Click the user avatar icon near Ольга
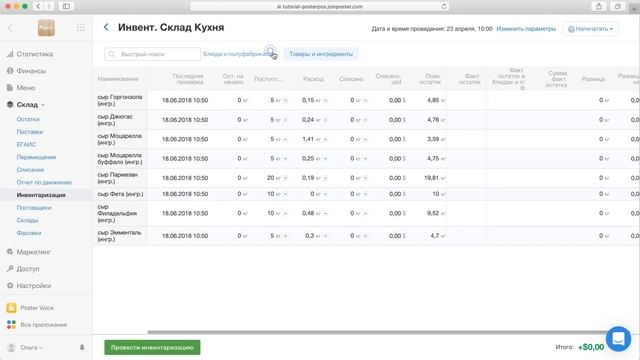The width and height of the screenshot is (640, 360). 11,347
